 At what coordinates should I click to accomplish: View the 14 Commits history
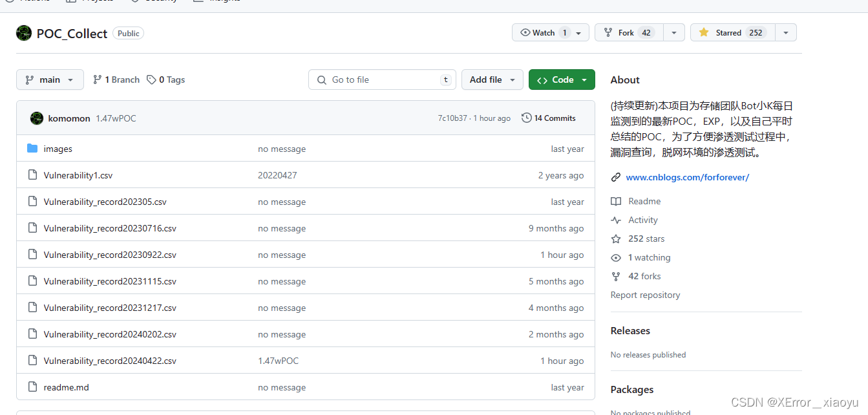coord(549,118)
